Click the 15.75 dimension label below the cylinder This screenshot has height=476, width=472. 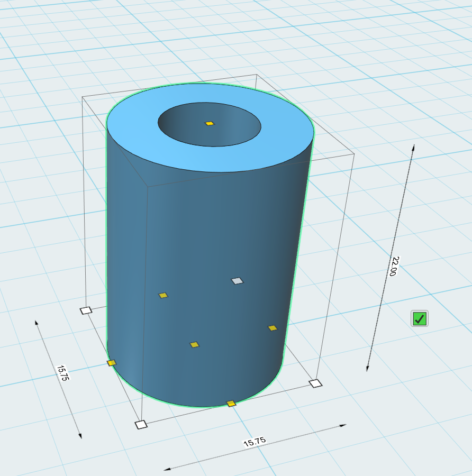(255, 442)
